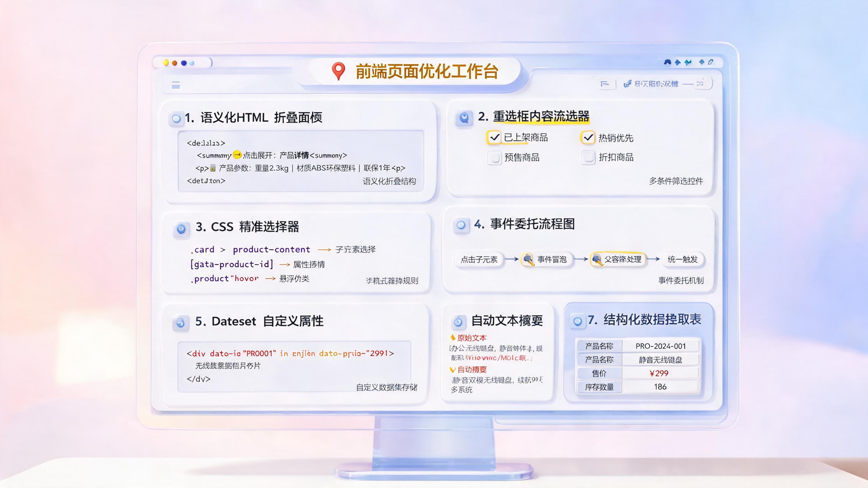This screenshot has height=488, width=868.
Task: Click the 序存数量 row label
Action: pyautogui.click(x=599, y=387)
